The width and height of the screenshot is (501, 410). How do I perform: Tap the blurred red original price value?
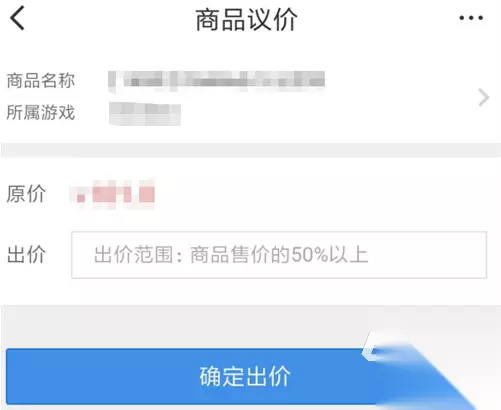pyautogui.click(x=113, y=194)
